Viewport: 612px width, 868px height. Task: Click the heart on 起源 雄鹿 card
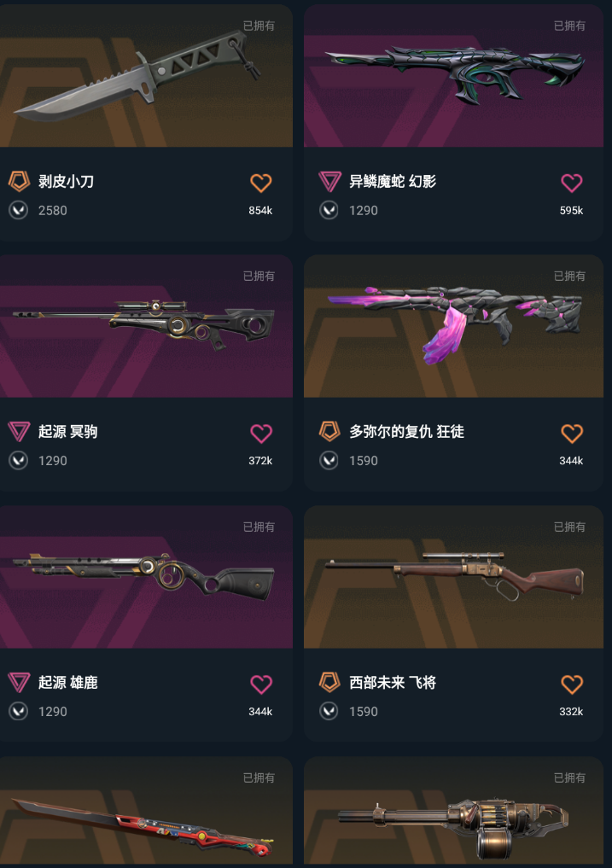click(261, 684)
